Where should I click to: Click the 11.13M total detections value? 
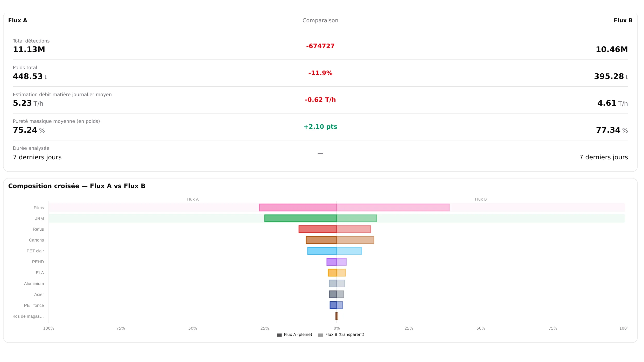[29, 49]
